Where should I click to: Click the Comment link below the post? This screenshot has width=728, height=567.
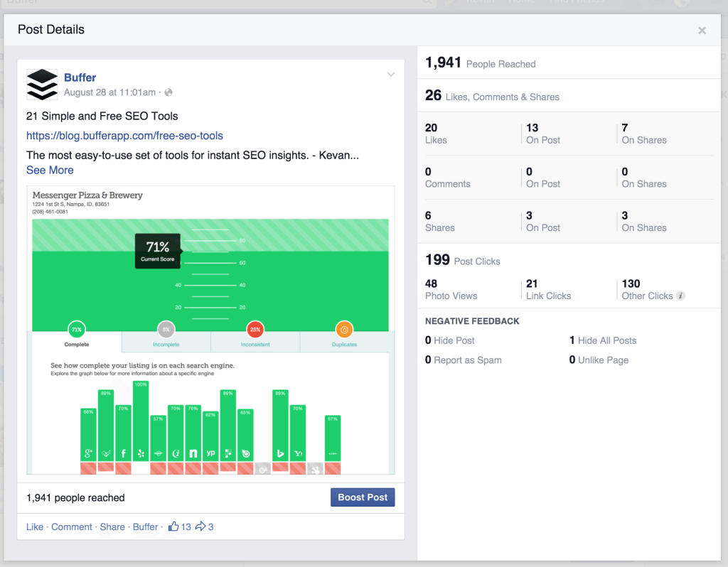coord(71,526)
